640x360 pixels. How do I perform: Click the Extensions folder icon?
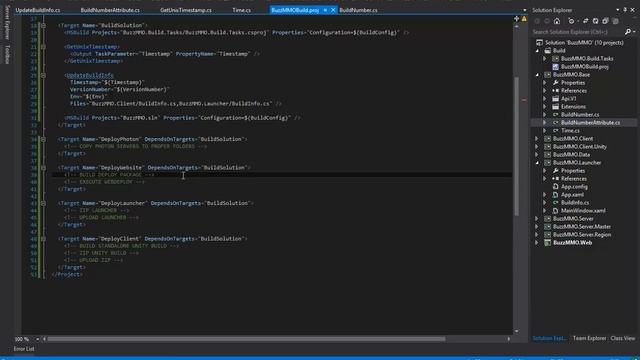pos(556,107)
